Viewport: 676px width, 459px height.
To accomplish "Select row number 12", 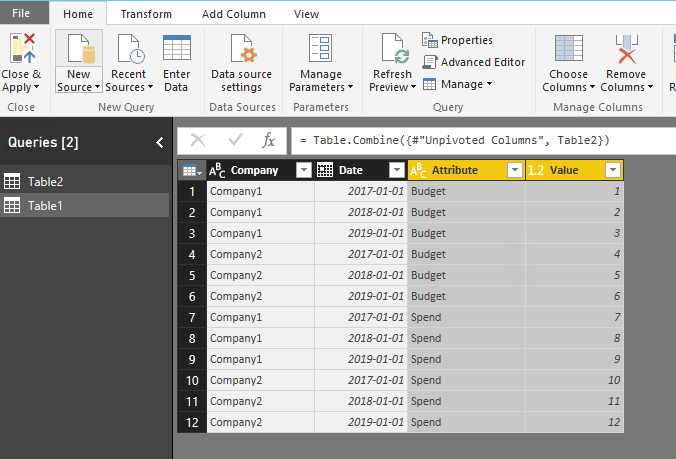I will pyautogui.click(x=192, y=422).
